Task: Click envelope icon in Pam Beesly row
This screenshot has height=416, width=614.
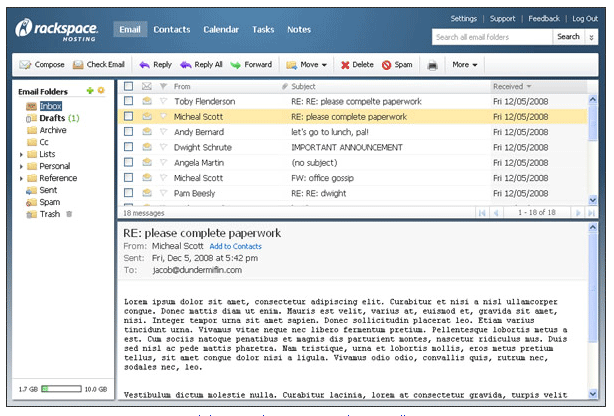Action: tap(147, 193)
